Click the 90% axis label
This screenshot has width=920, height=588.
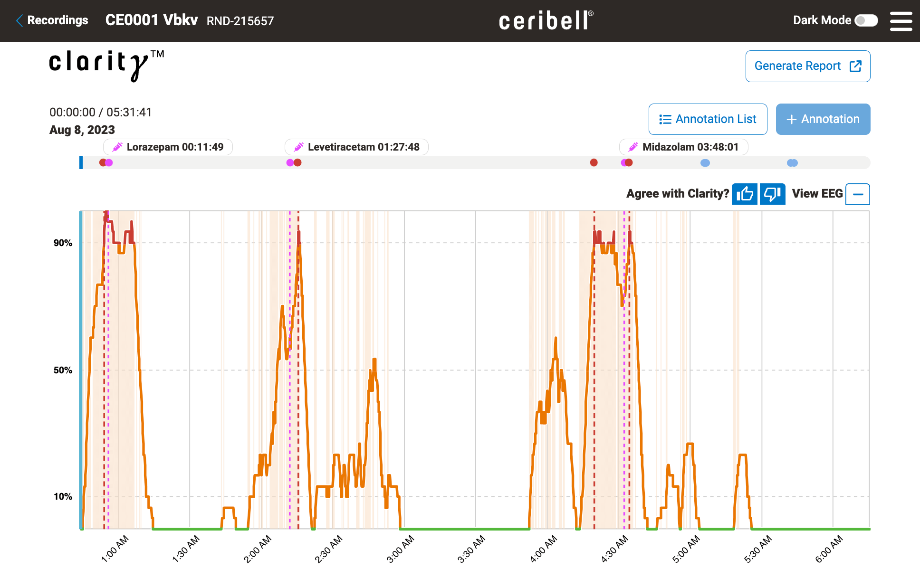point(63,243)
